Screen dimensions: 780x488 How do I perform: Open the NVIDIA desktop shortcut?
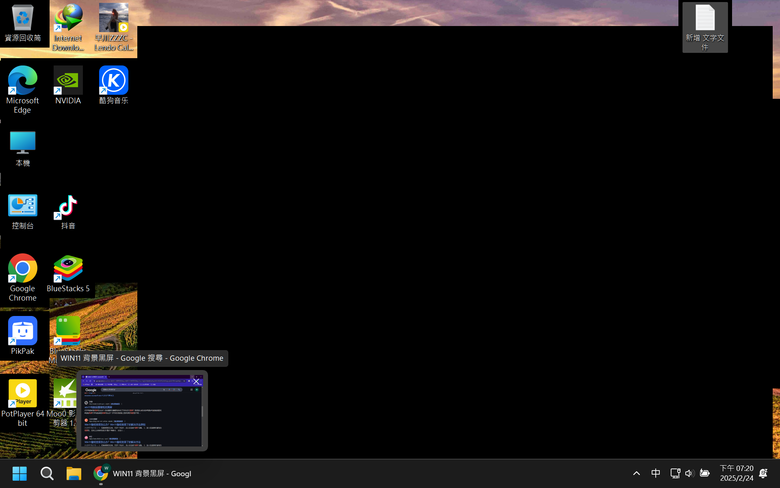click(68, 85)
